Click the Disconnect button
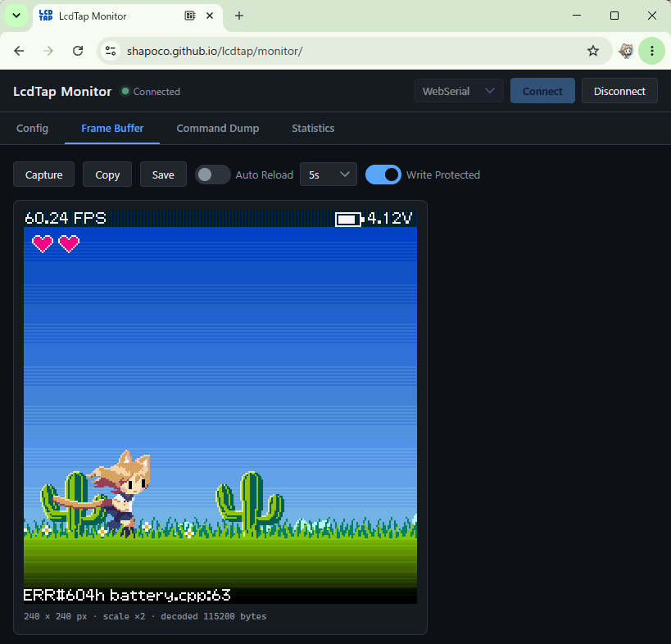The width and height of the screenshot is (671, 644). (x=619, y=91)
